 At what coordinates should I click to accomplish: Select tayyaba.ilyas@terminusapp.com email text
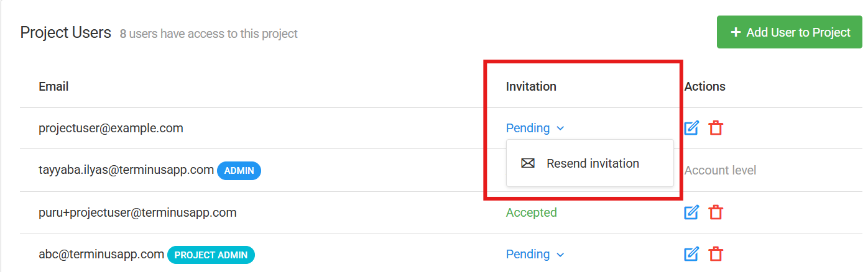point(126,170)
